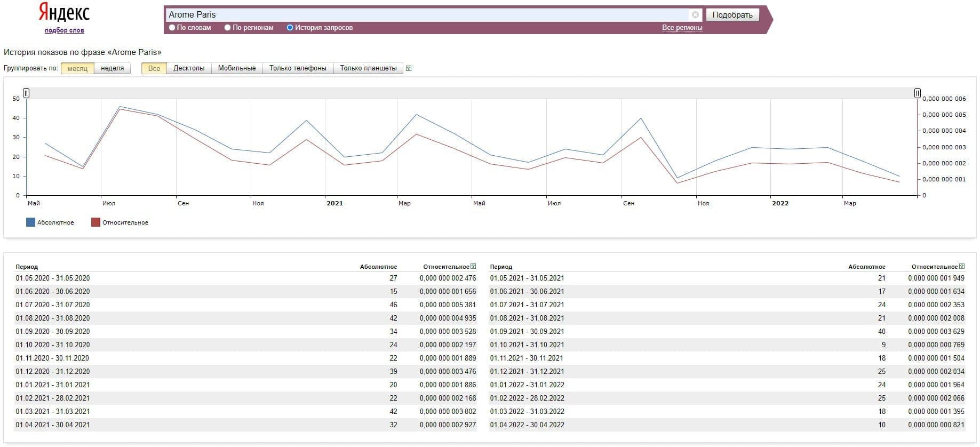Click the Подобрать button
Screen dimensions: 980x447
point(732,15)
